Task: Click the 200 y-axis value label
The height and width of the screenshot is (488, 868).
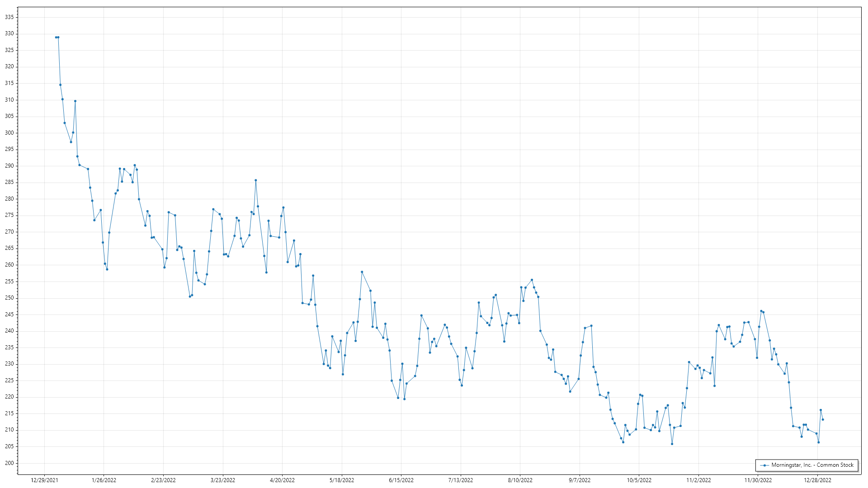Action: point(9,463)
